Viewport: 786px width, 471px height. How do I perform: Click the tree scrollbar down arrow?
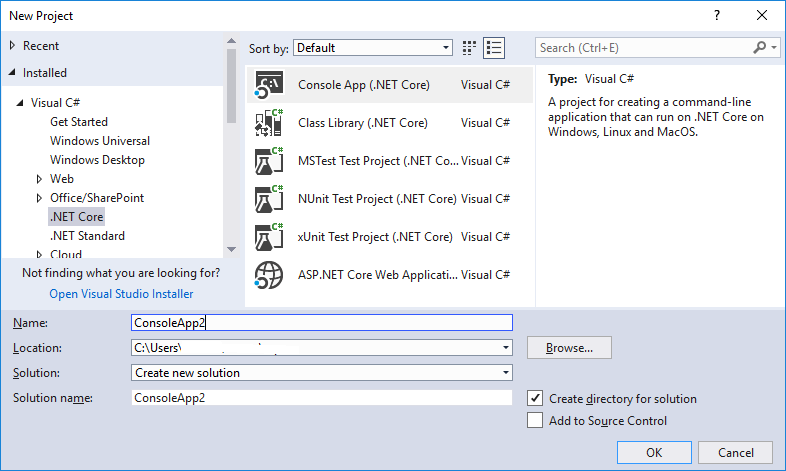tap(231, 249)
